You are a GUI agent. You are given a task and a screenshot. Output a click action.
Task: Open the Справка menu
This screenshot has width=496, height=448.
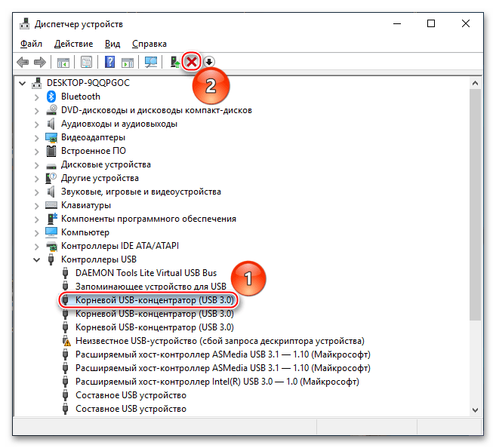[x=149, y=44]
